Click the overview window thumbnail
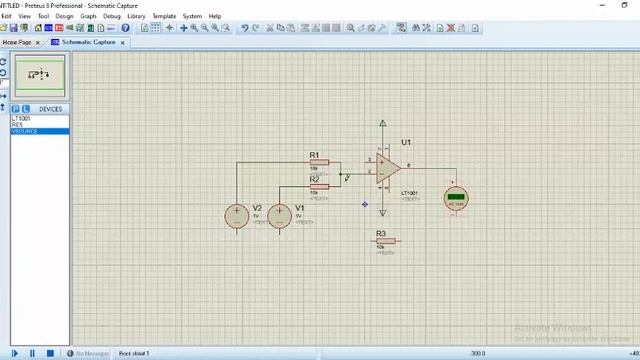 (x=40, y=76)
